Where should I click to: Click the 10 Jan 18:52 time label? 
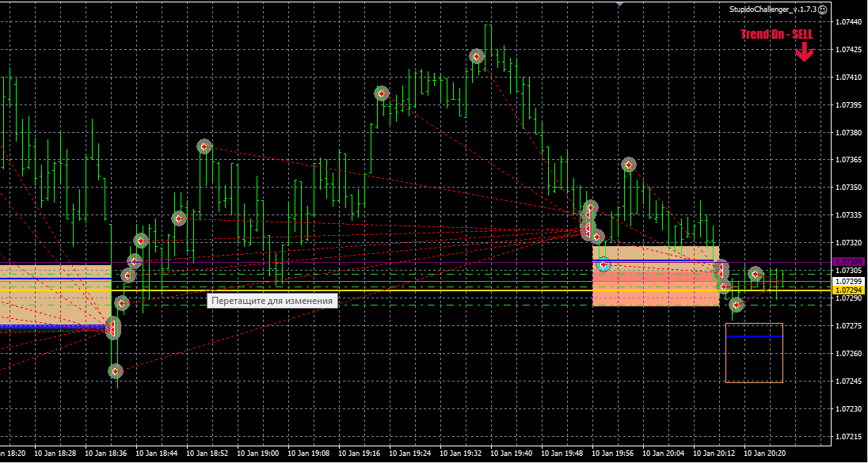click(207, 453)
